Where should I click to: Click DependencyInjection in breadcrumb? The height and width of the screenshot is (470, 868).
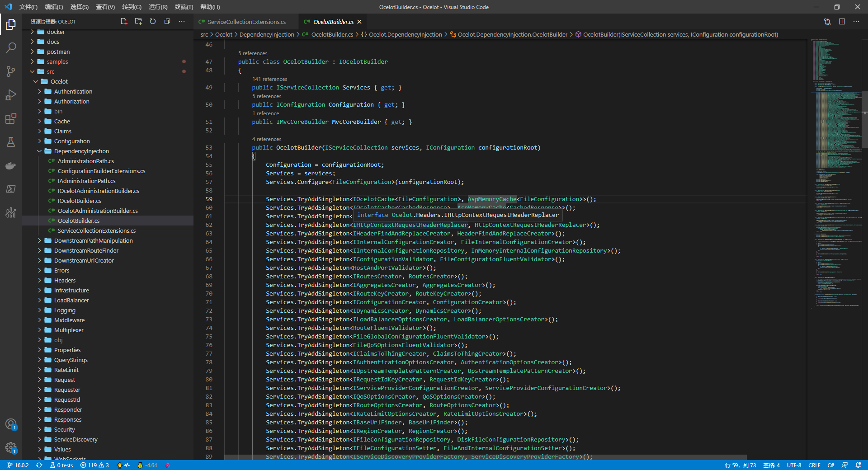coord(267,34)
